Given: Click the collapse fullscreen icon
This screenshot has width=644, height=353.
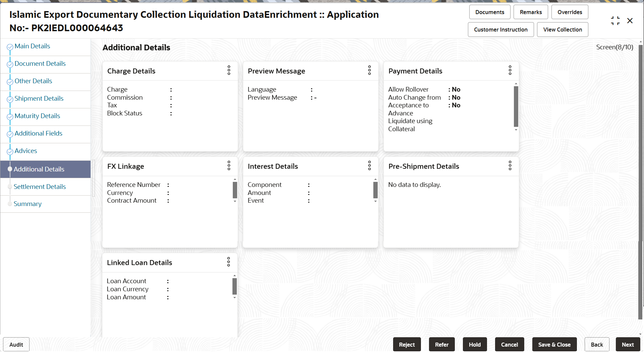Looking at the screenshot, I should pyautogui.click(x=615, y=21).
